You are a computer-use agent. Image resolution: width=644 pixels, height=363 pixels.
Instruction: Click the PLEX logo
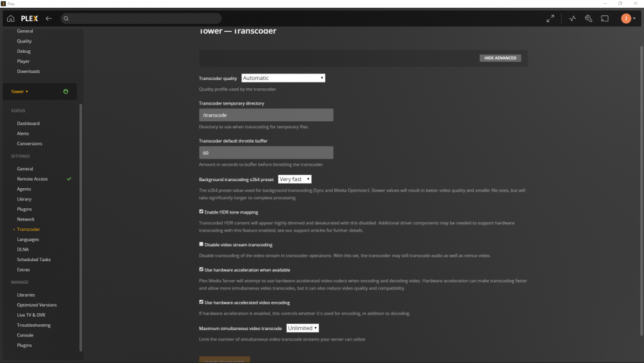tap(30, 19)
